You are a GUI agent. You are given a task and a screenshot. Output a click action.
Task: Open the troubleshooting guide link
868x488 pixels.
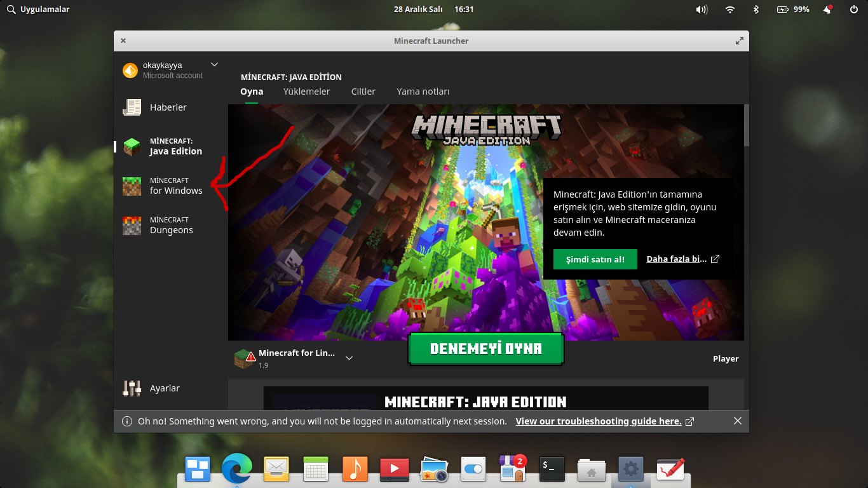(x=605, y=421)
